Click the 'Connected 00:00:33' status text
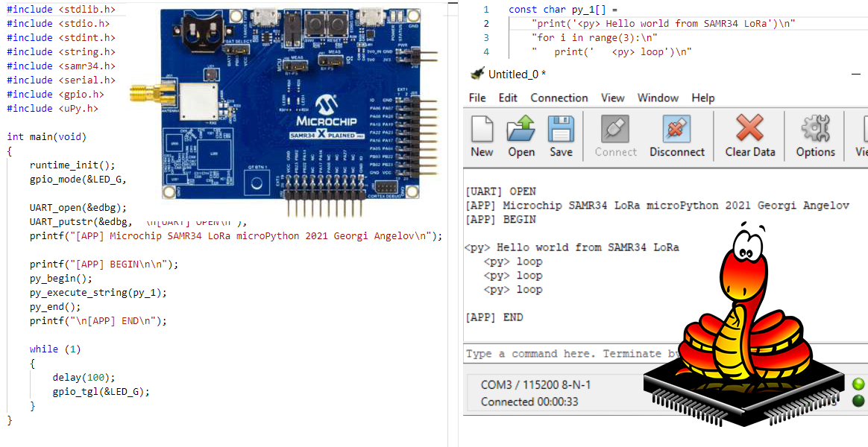 (529, 402)
